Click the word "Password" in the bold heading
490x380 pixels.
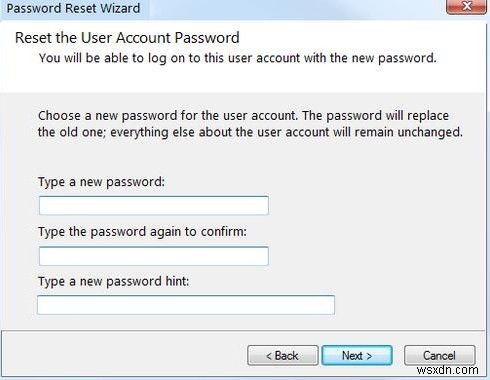207,38
